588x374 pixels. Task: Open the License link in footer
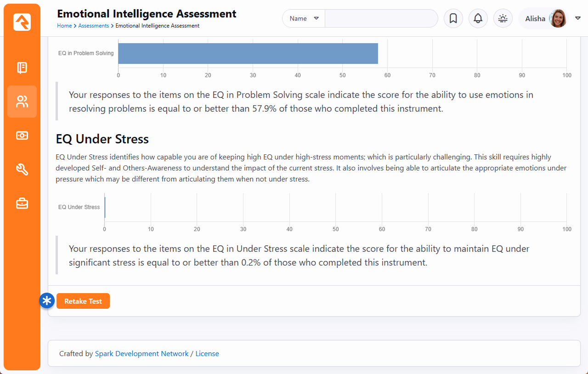click(x=207, y=354)
